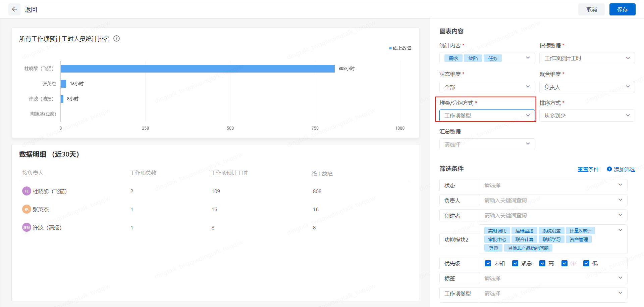Open the 状态 filter dropdown
Screen dimensions: 644x307
click(x=553, y=185)
